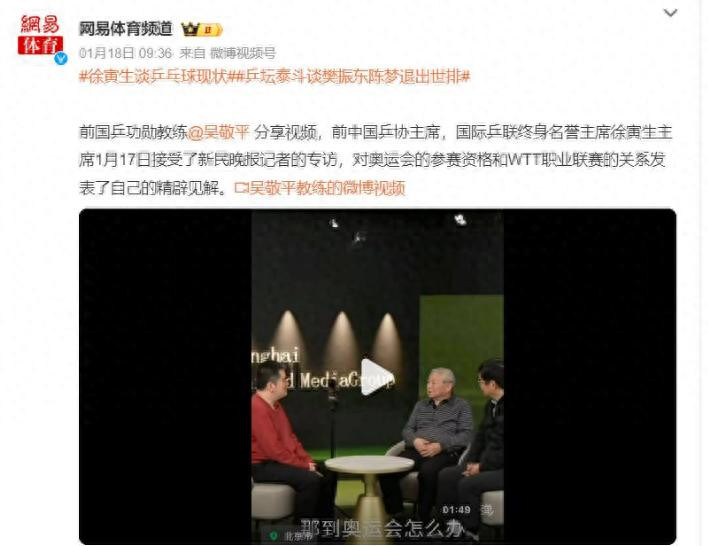The image size is (708, 546).
Task: Click the gold crown membership badge
Action: click(x=190, y=30)
